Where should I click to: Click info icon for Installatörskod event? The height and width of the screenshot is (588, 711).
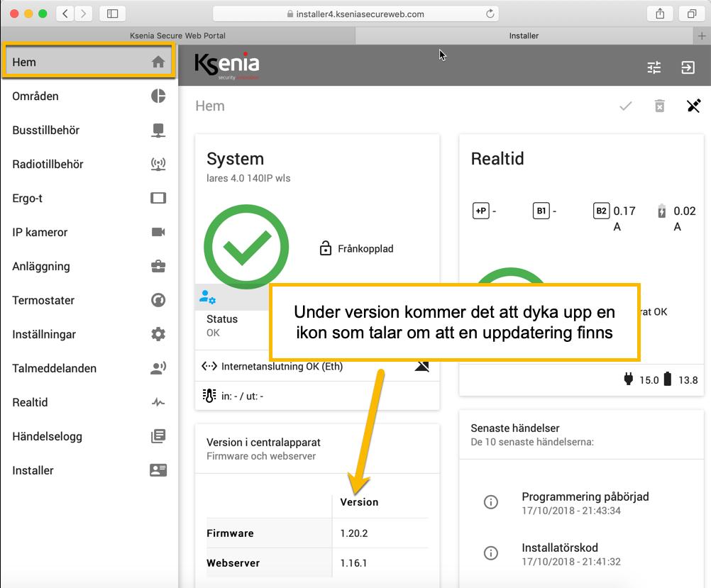(x=490, y=553)
